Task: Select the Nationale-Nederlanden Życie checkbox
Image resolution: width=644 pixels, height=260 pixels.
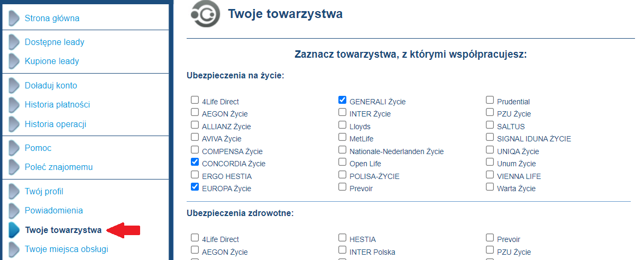Action: [x=342, y=150]
